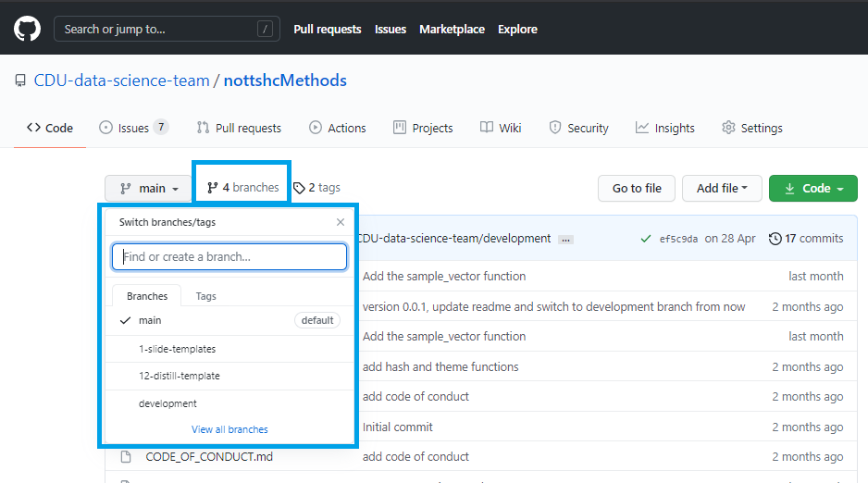Viewport: 868px width, 483px height.
Task: Switch to the development branch
Action: pos(229,403)
